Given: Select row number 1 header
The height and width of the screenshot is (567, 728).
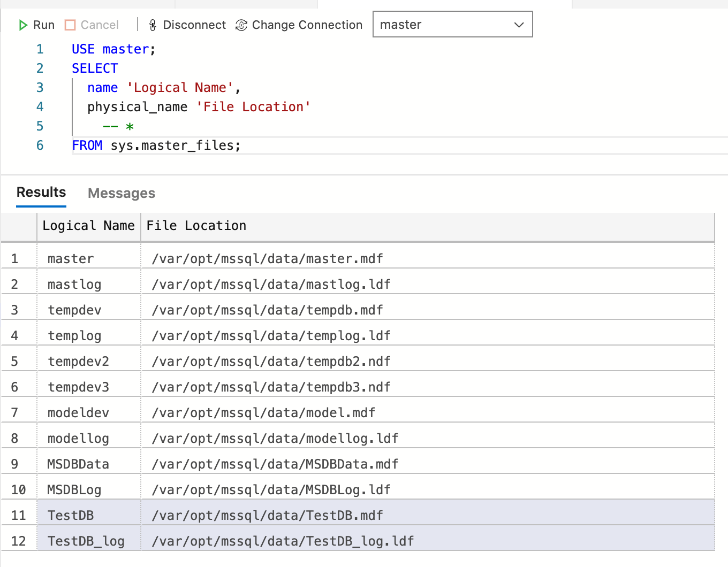Looking at the screenshot, I should (15, 259).
